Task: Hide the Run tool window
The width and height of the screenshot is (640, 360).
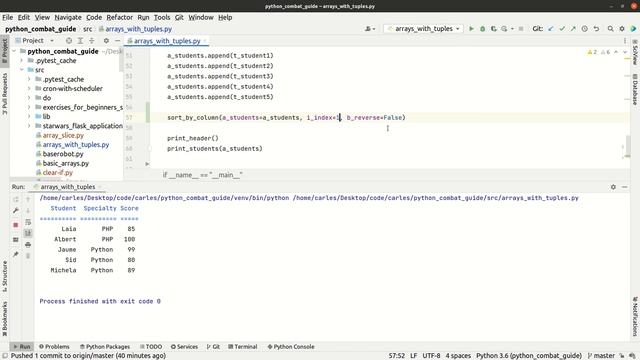Action: [x=624, y=187]
